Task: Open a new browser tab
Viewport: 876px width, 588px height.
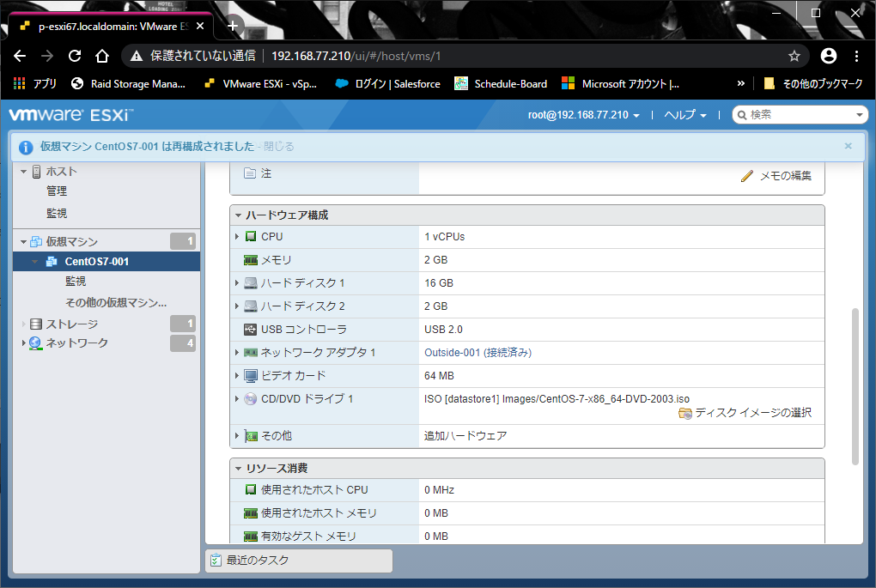Action: click(x=233, y=26)
